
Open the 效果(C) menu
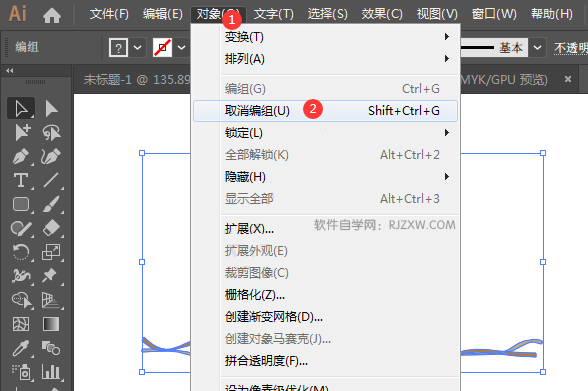pos(382,14)
